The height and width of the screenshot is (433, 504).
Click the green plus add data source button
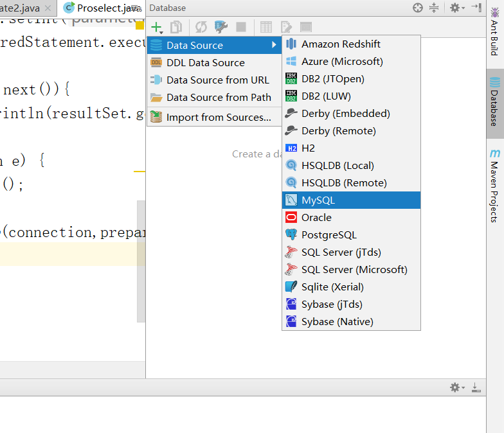(157, 27)
